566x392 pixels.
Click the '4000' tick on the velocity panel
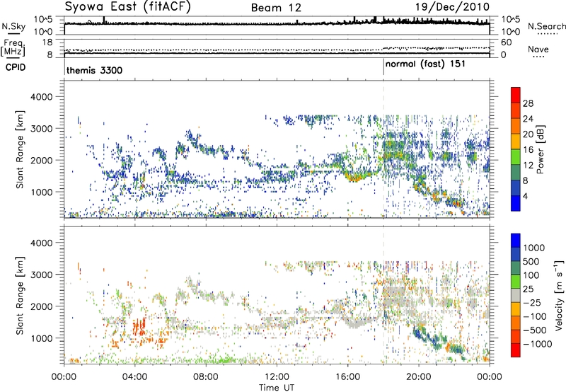42,243
